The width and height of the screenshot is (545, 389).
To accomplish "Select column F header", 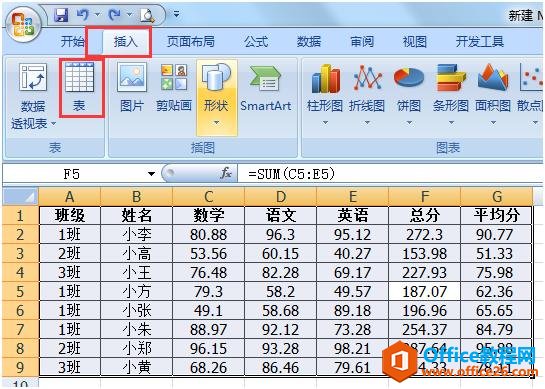I will (425, 197).
